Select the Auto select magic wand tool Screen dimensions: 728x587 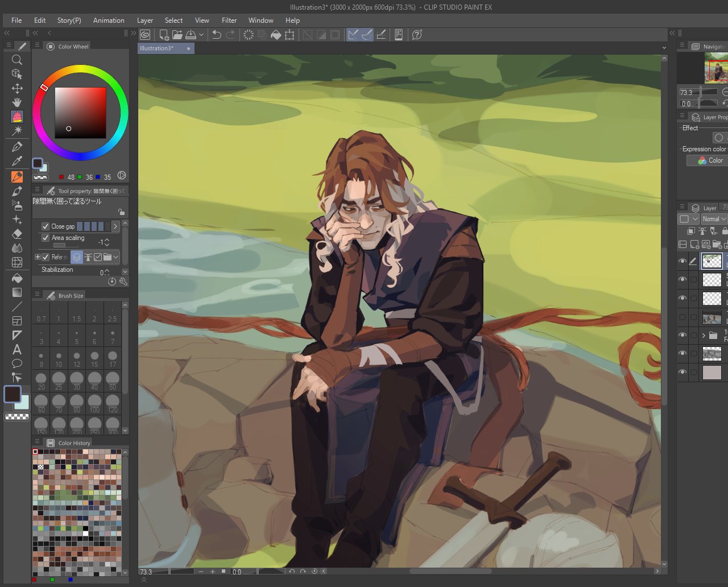(x=17, y=131)
